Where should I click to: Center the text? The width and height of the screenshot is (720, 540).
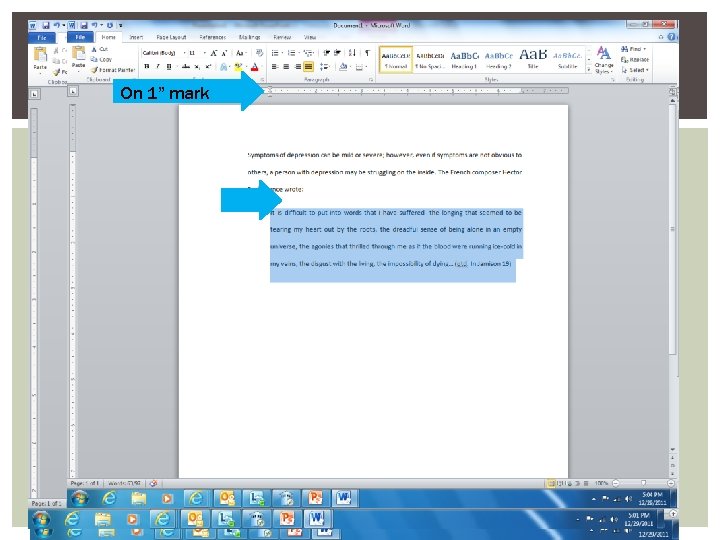pos(286,67)
